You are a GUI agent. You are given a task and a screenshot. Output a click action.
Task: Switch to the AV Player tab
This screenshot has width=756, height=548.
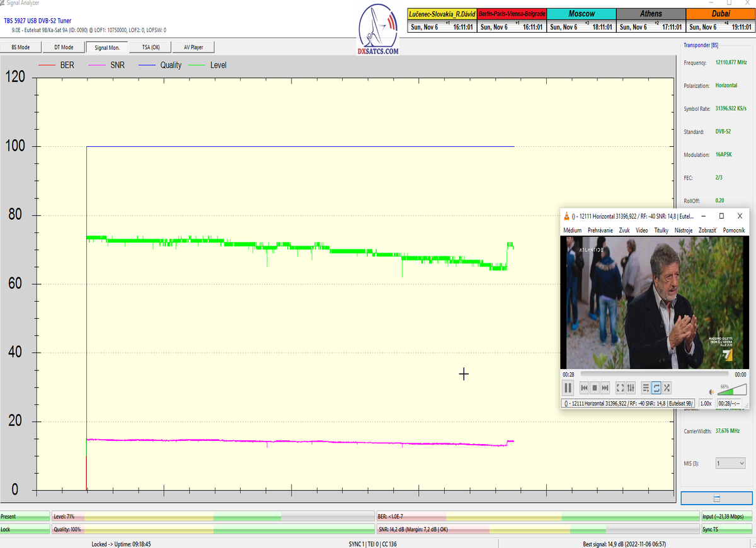tap(195, 47)
